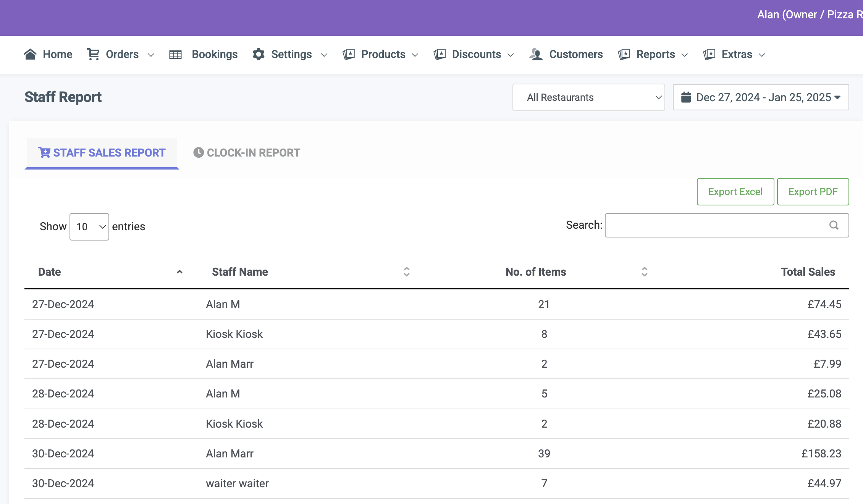Image resolution: width=863 pixels, height=504 pixels.
Task: Expand the Reports menu chevron
Action: (x=685, y=55)
